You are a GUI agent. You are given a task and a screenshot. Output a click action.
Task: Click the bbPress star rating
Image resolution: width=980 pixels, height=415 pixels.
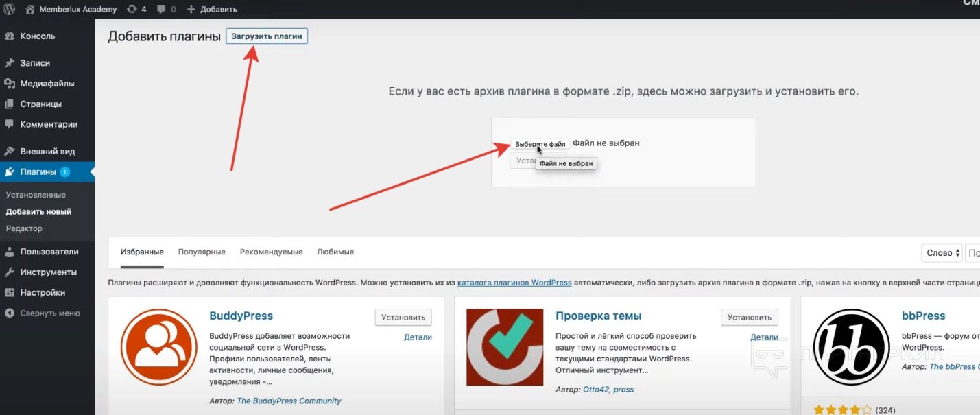click(843, 410)
